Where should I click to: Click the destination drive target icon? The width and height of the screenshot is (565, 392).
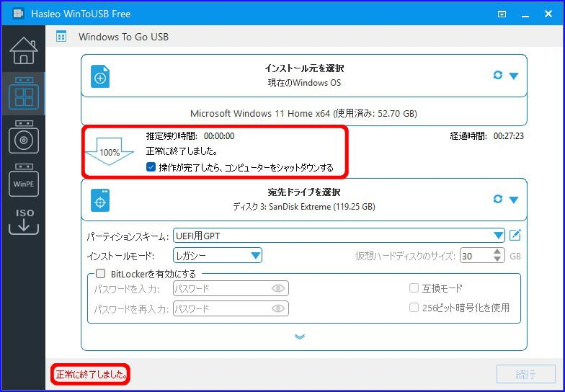coord(100,200)
